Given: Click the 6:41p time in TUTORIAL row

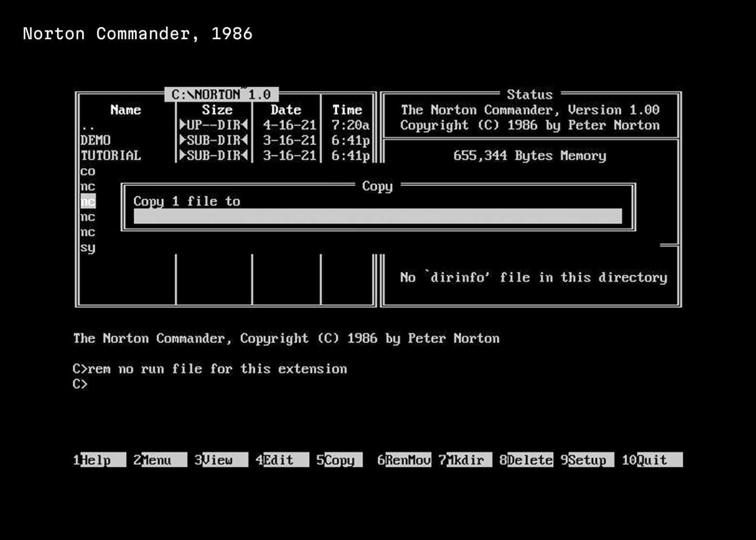Looking at the screenshot, I should click(x=350, y=155).
